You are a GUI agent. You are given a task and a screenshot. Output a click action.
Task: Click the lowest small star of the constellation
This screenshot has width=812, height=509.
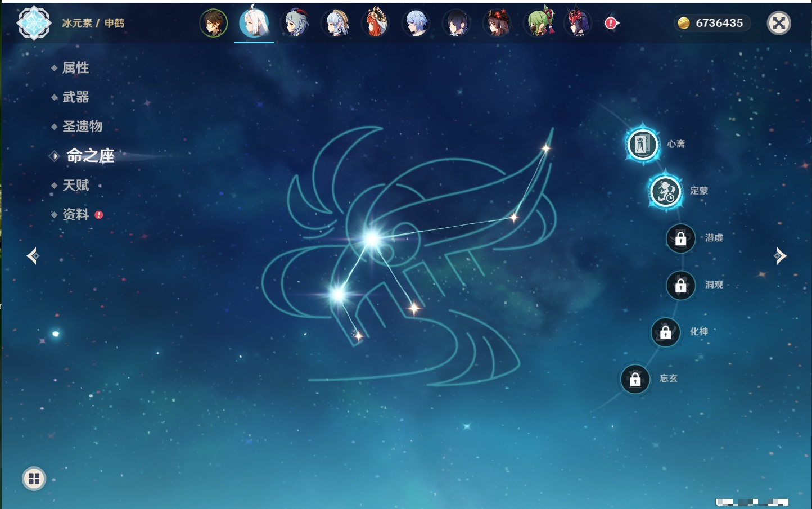(358, 336)
